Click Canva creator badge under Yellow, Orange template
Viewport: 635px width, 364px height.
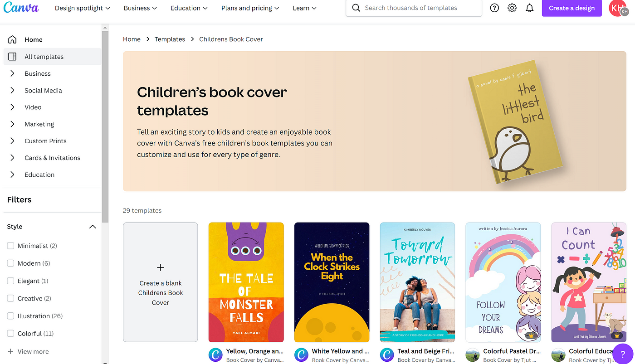pyautogui.click(x=216, y=355)
